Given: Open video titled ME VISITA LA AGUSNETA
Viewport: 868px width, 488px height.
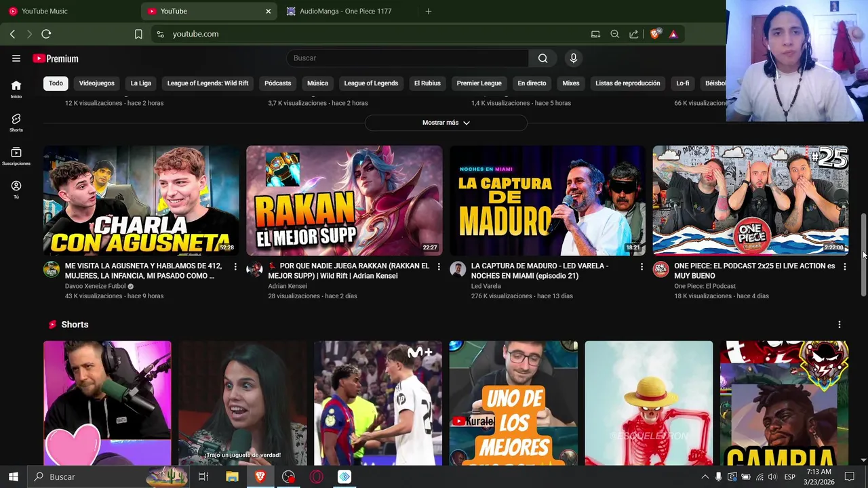Looking at the screenshot, I should (x=144, y=271).
